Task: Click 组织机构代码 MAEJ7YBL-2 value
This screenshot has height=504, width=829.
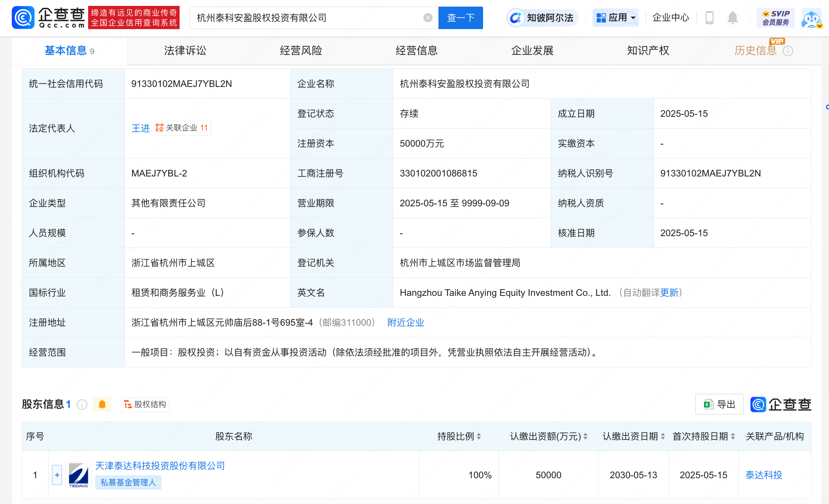Action: tap(159, 173)
